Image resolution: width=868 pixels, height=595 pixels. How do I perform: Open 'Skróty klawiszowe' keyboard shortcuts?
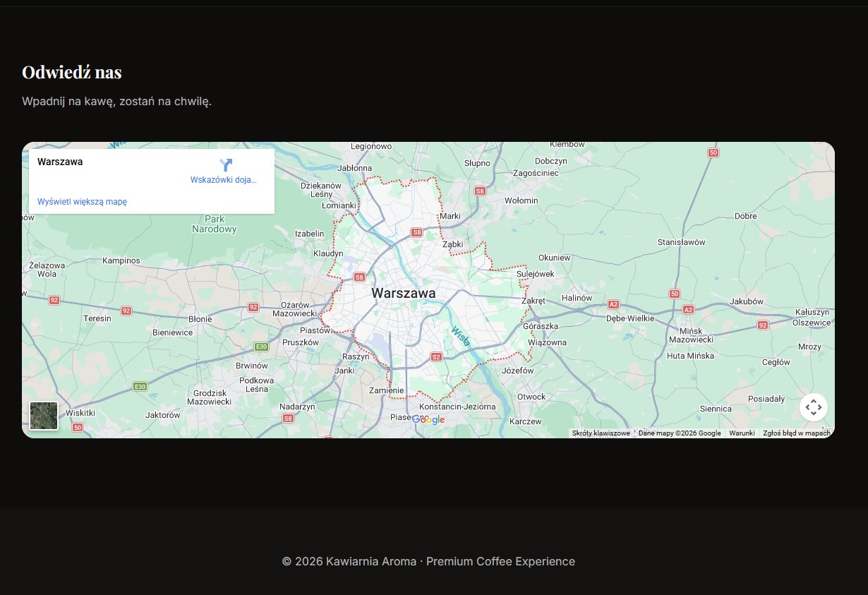(x=601, y=433)
